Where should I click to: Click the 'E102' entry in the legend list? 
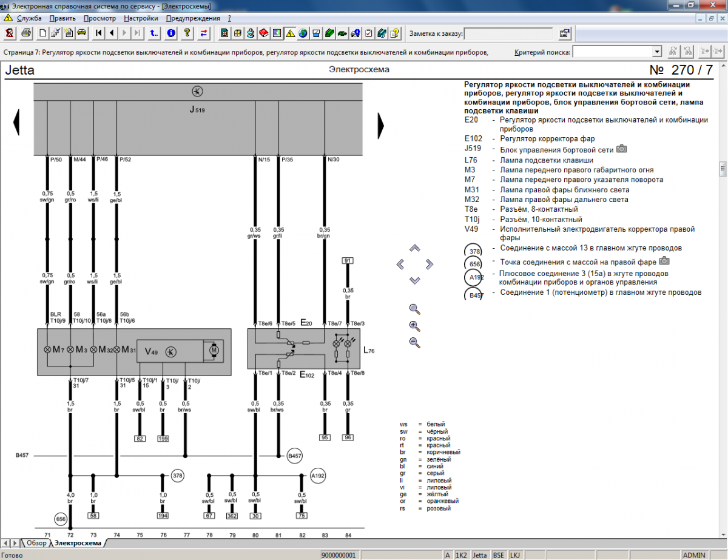pos(473,139)
